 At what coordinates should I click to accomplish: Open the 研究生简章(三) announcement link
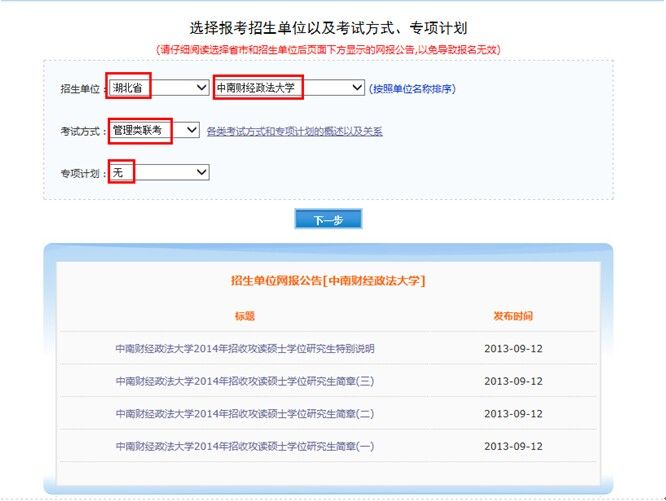pos(245,381)
